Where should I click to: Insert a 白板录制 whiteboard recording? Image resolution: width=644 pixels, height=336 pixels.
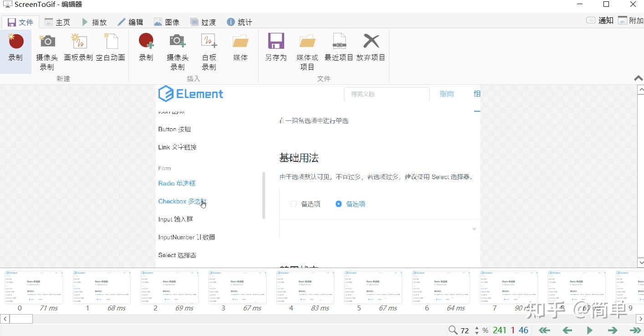209,52
